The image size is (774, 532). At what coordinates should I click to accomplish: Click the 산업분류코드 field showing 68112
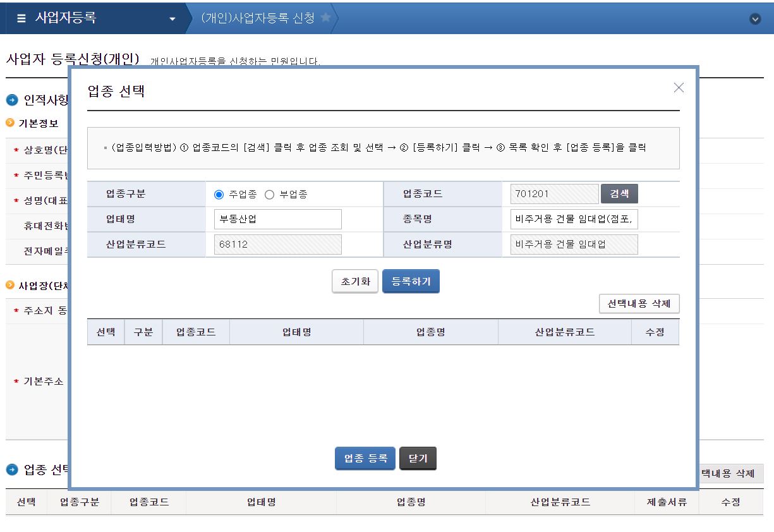(x=278, y=245)
